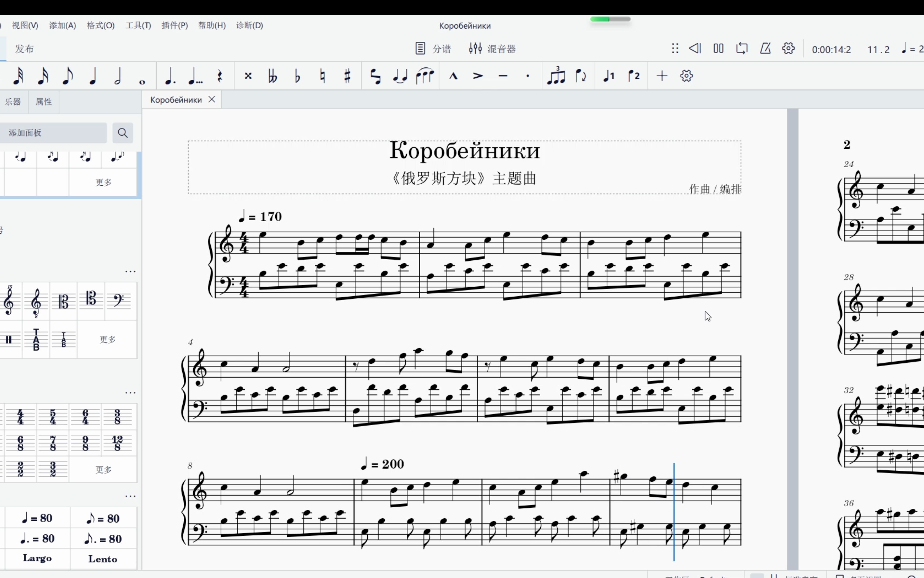Apply the flat accidental
The image size is (924, 578).
297,76
